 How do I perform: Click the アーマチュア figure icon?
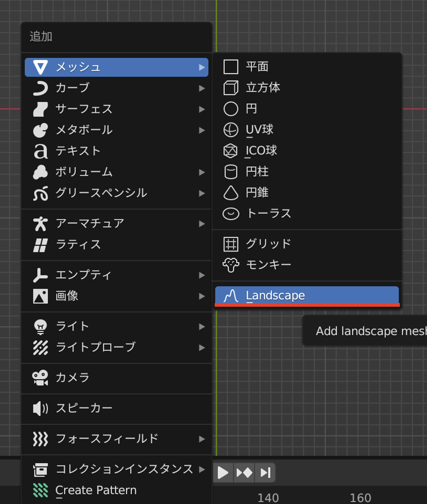coord(40,224)
